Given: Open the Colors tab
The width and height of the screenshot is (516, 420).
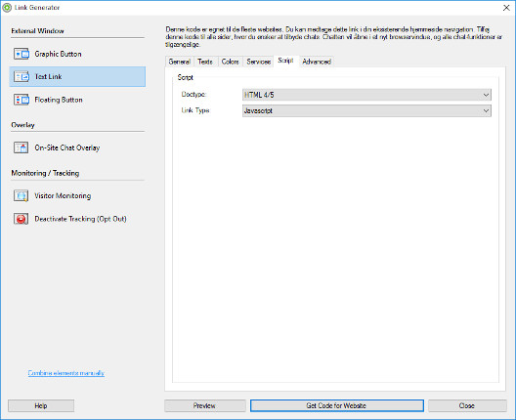Looking at the screenshot, I should (x=230, y=62).
